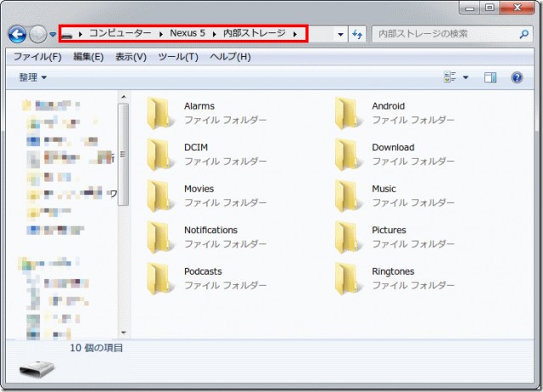
Task: Click the Download folder name
Action: 393,148
